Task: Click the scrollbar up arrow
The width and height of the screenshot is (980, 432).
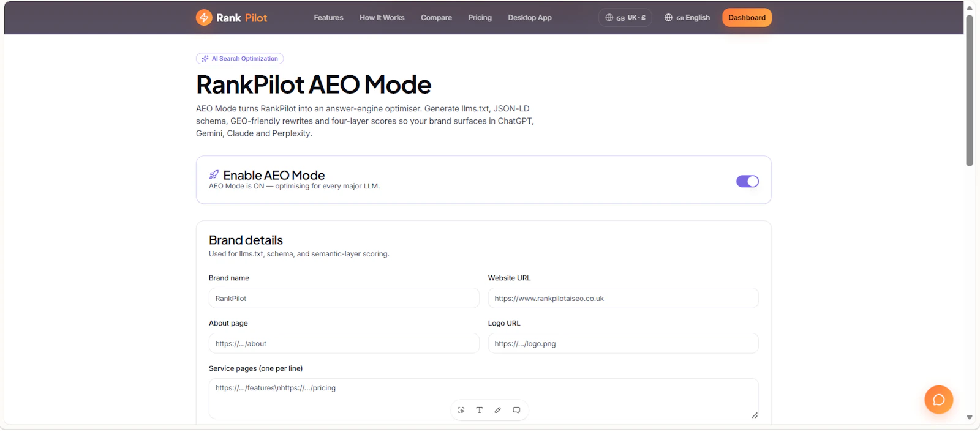Action: tap(970, 8)
